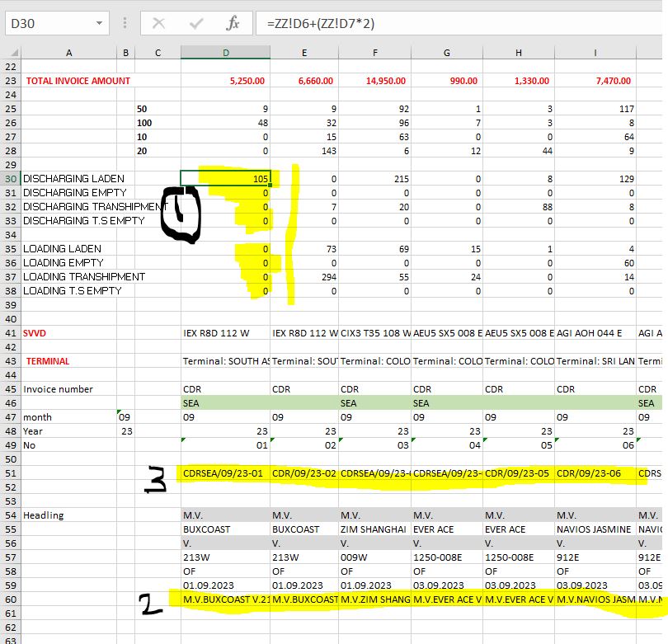Click the Insert Function fx icon
This screenshot has width=668, height=644.
pos(233,23)
